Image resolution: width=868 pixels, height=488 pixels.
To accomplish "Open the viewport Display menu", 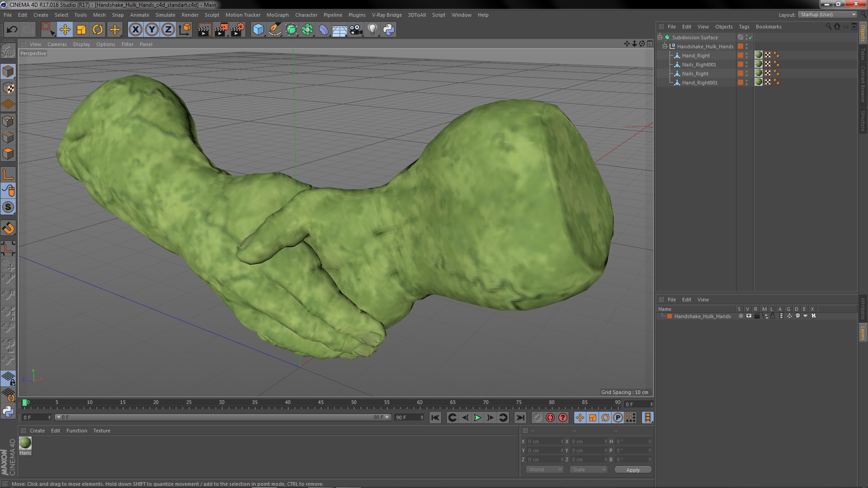I will pos(81,44).
